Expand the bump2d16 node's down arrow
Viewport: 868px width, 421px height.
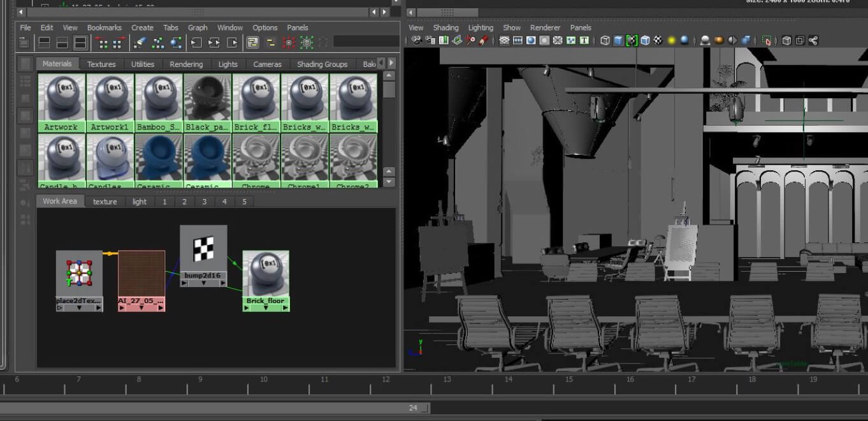203,283
